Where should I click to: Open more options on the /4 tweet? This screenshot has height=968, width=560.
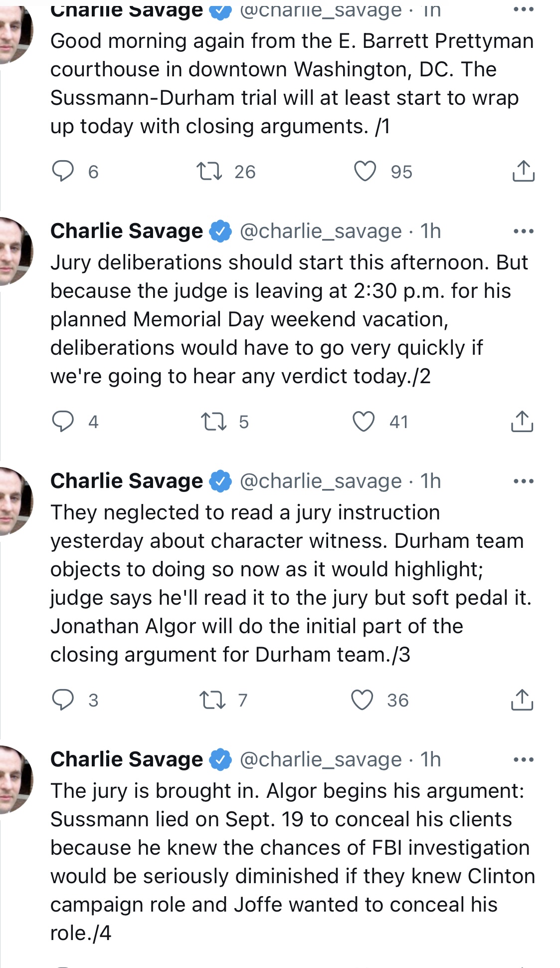(x=524, y=759)
